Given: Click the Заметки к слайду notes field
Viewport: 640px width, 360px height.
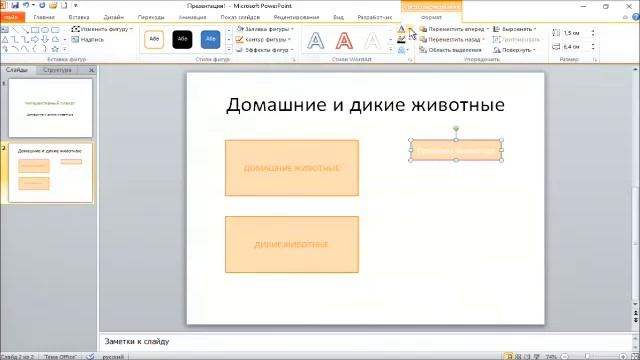Looking at the screenshot, I should click(x=365, y=341).
